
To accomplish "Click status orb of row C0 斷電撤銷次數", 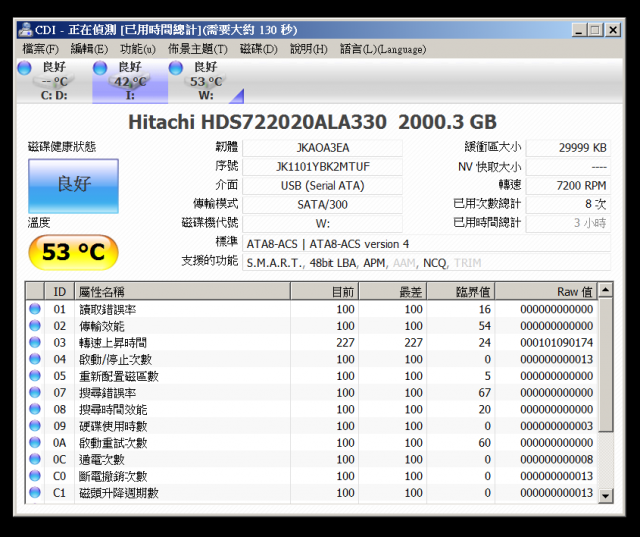I will pyautogui.click(x=35, y=476).
